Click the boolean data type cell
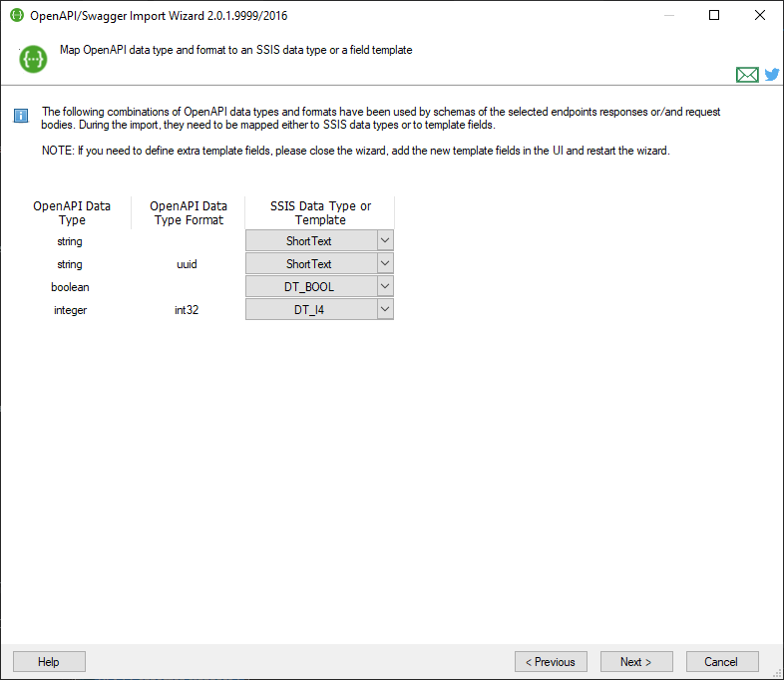This screenshot has width=784, height=680. click(70, 287)
